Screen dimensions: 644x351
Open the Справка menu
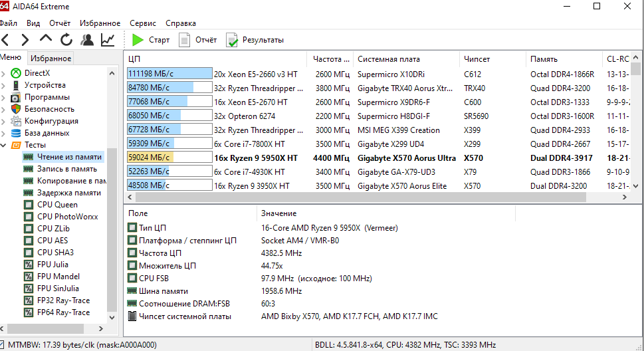click(181, 23)
